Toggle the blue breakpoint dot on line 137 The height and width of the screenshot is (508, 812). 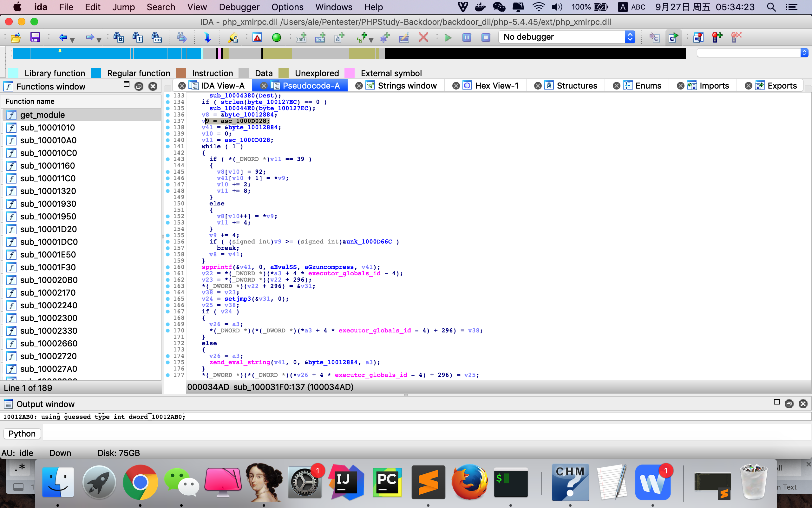coord(168,121)
